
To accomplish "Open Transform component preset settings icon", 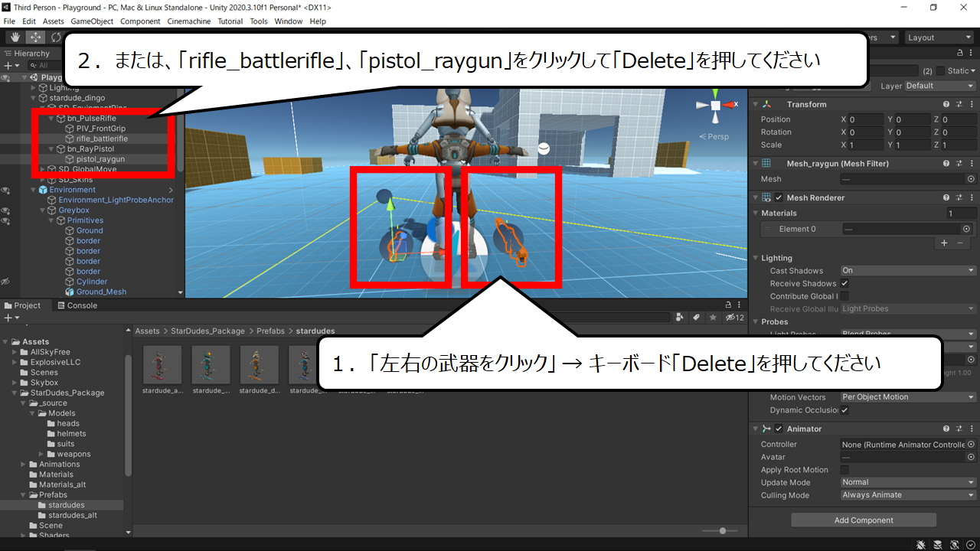I will (959, 104).
